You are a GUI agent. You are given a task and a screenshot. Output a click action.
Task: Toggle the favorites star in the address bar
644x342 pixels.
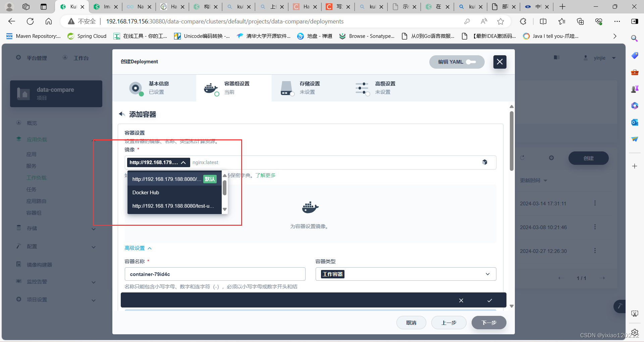tap(501, 21)
